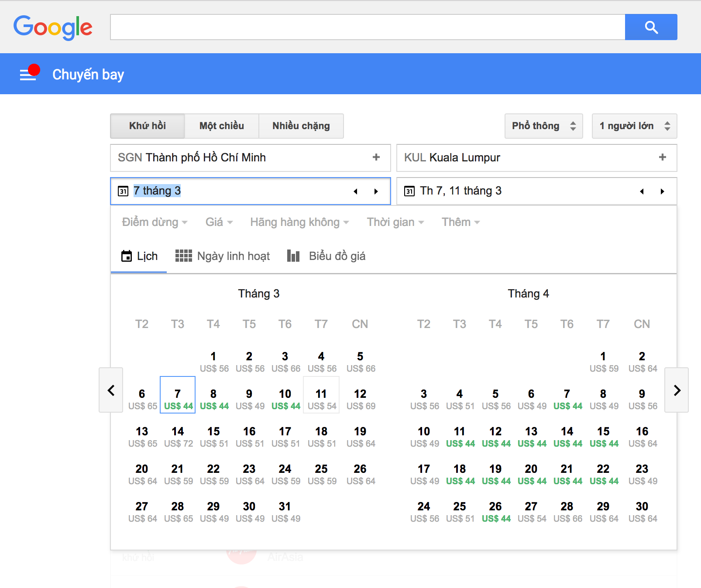The height and width of the screenshot is (588, 701).
Task: Select April 11 at US$ 44
Action: tap(460, 437)
